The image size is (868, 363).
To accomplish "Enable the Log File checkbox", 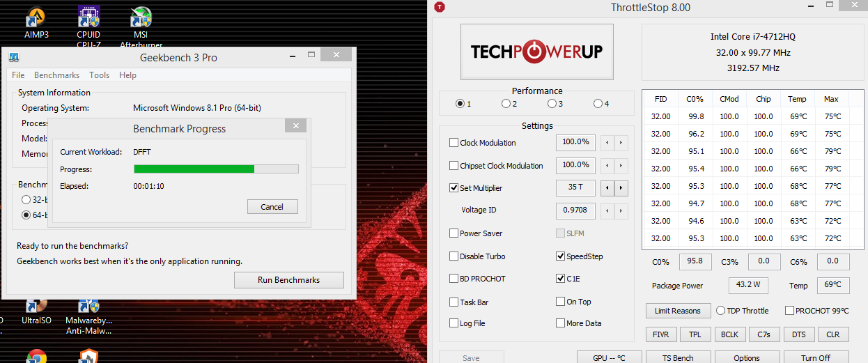I will click(x=454, y=323).
